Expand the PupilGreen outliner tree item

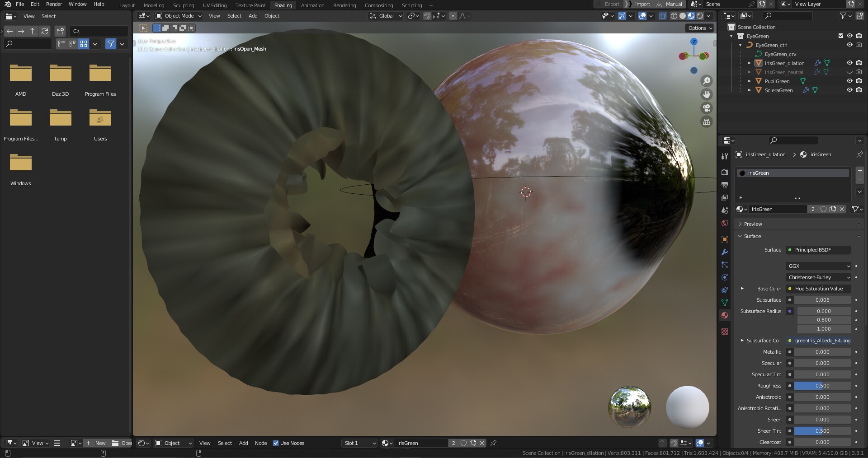click(x=749, y=81)
